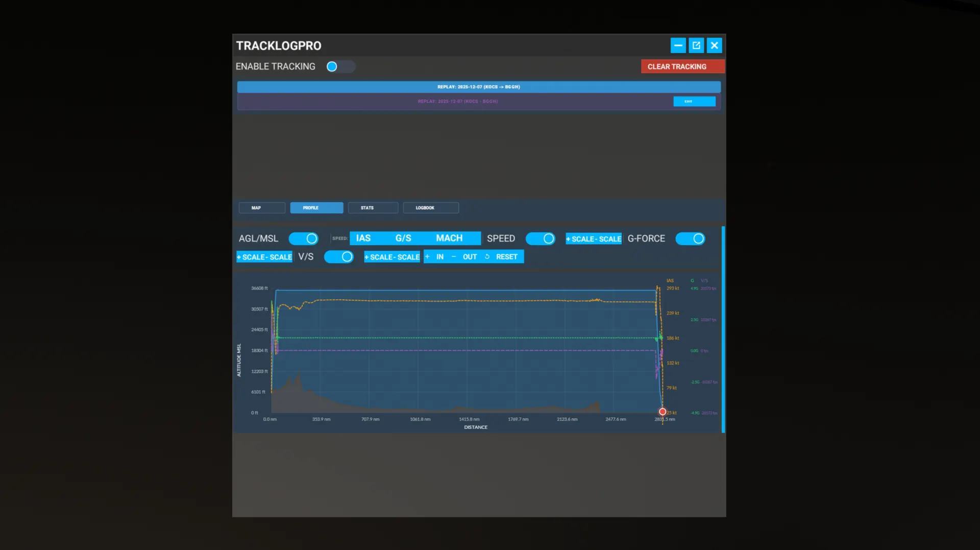The height and width of the screenshot is (550, 980).
Task: Turn off the G-FORCE graph toggle
Action: (x=690, y=238)
